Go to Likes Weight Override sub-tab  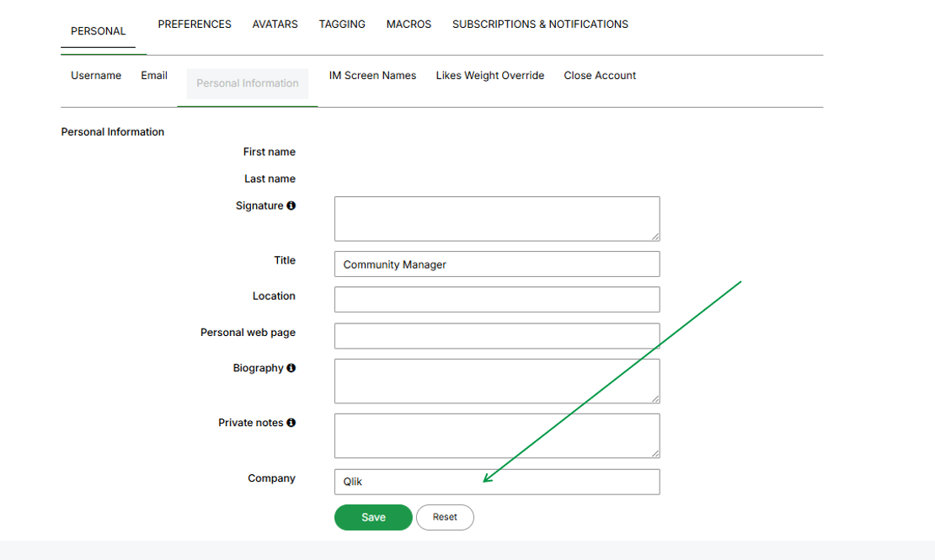[489, 75]
